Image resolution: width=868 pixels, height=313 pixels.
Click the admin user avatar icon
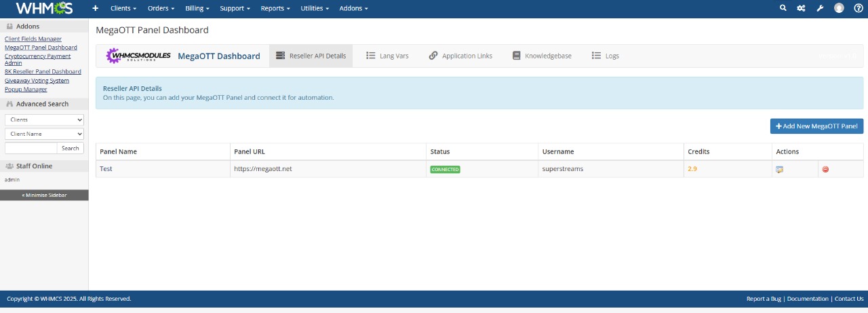click(x=839, y=8)
